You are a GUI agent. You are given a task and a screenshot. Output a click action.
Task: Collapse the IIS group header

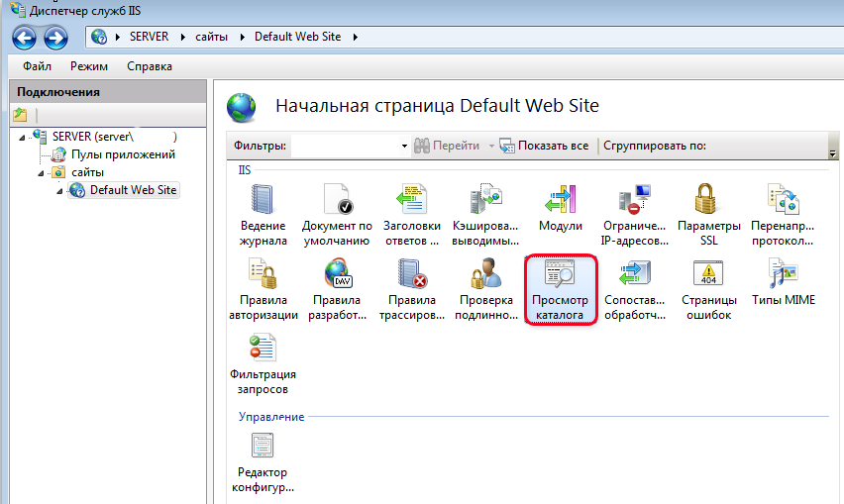tap(245, 170)
